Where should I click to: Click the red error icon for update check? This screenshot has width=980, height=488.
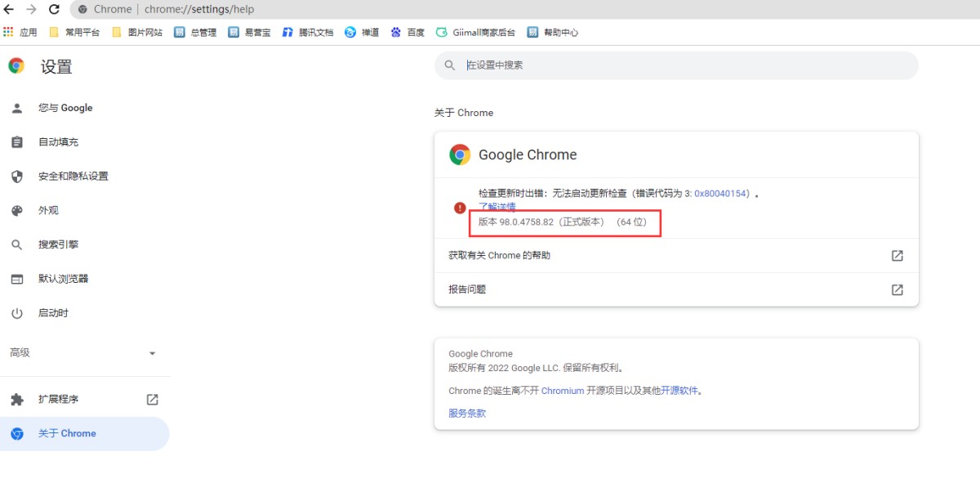(x=460, y=208)
